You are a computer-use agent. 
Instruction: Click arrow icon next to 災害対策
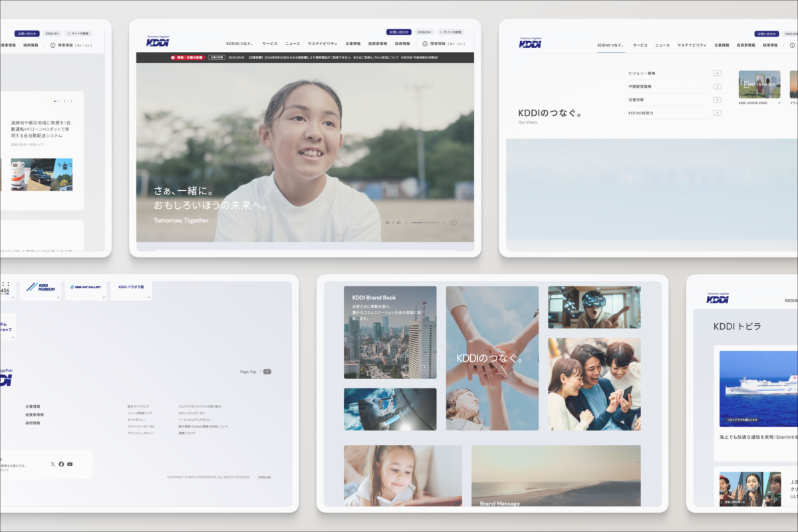tap(717, 100)
